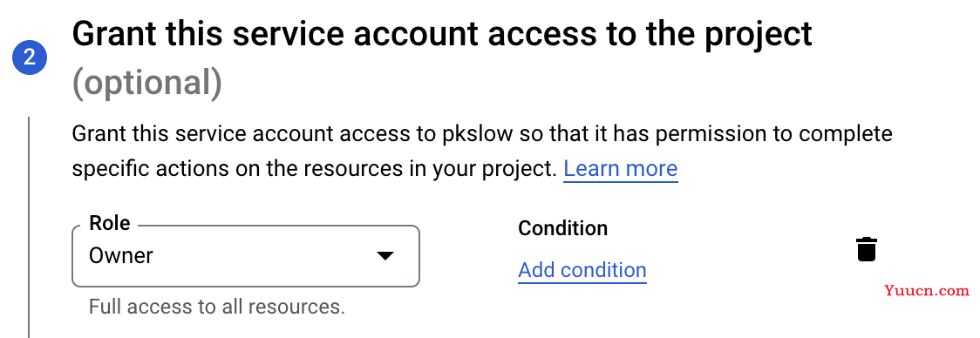
Task: Click empty area inside the Role combo box
Action: [262, 256]
